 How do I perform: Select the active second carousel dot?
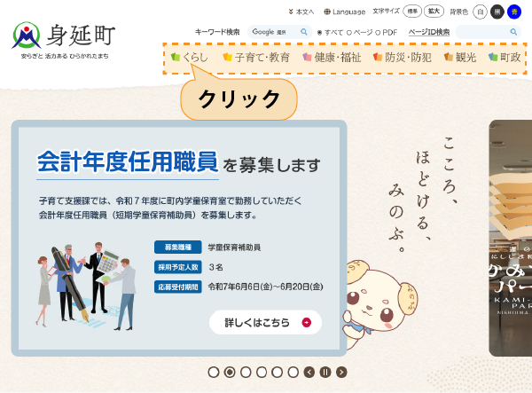click(x=230, y=373)
